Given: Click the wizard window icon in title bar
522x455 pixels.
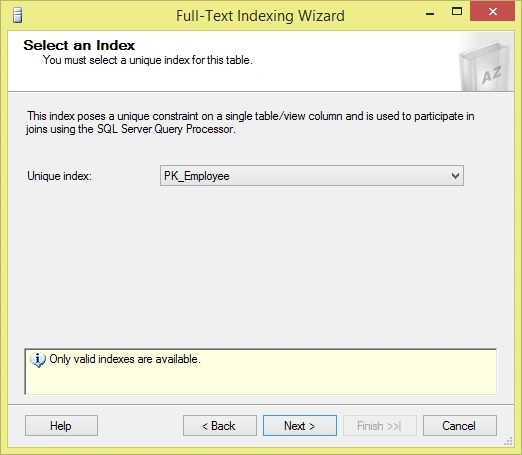Looking at the screenshot, I should point(17,15).
